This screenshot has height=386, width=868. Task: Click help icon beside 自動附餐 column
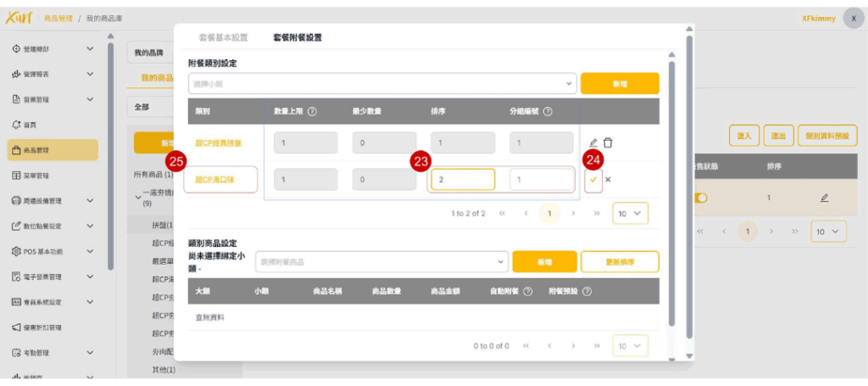(x=528, y=291)
